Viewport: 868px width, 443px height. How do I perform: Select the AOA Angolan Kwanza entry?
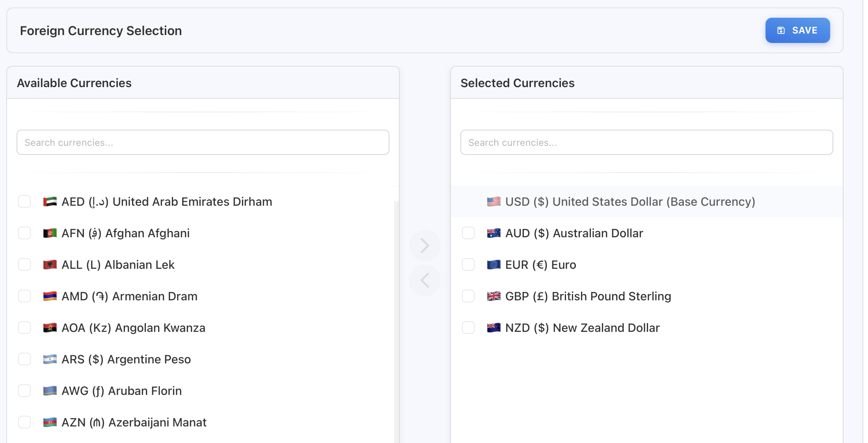[x=133, y=328]
